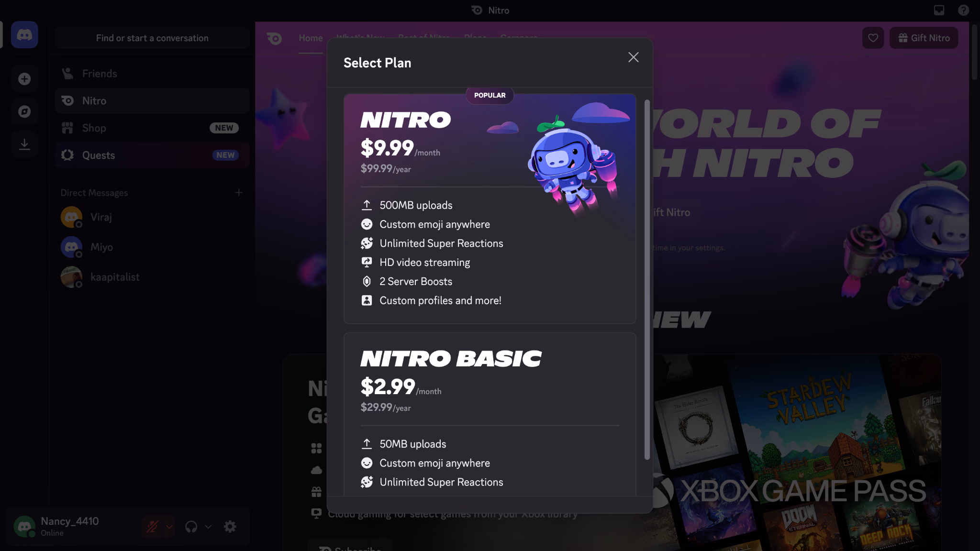Close the Select Plan dialog
Viewport: 980px width, 551px height.
(633, 57)
